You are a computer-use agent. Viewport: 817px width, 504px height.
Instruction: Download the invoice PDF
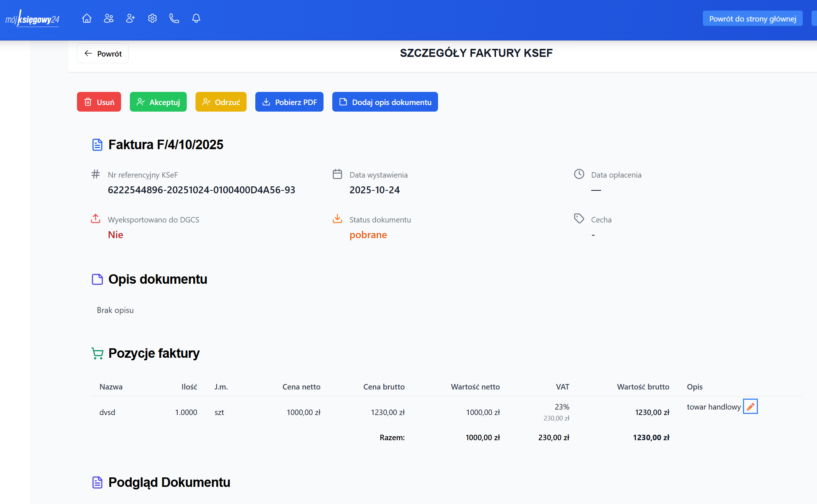(x=289, y=102)
